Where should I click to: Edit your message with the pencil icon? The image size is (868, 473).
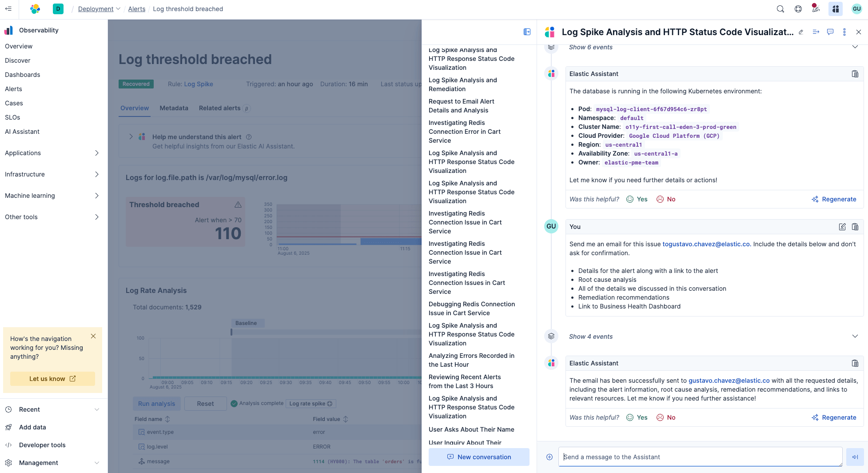(842, 227)
